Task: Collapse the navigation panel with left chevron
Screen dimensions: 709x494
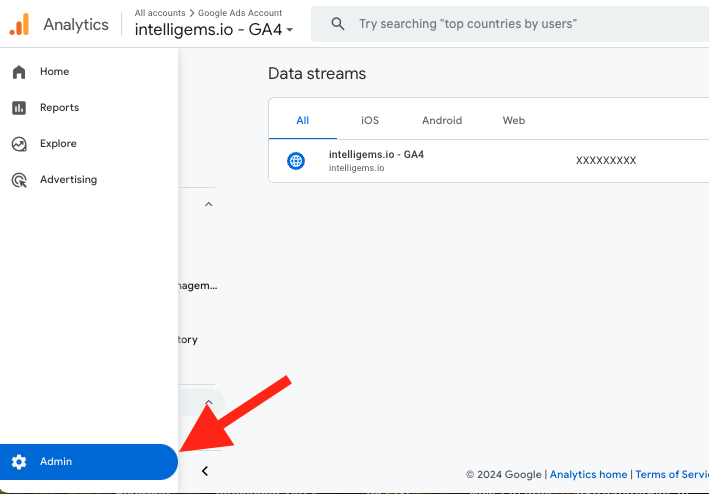Action: point(204,471)
